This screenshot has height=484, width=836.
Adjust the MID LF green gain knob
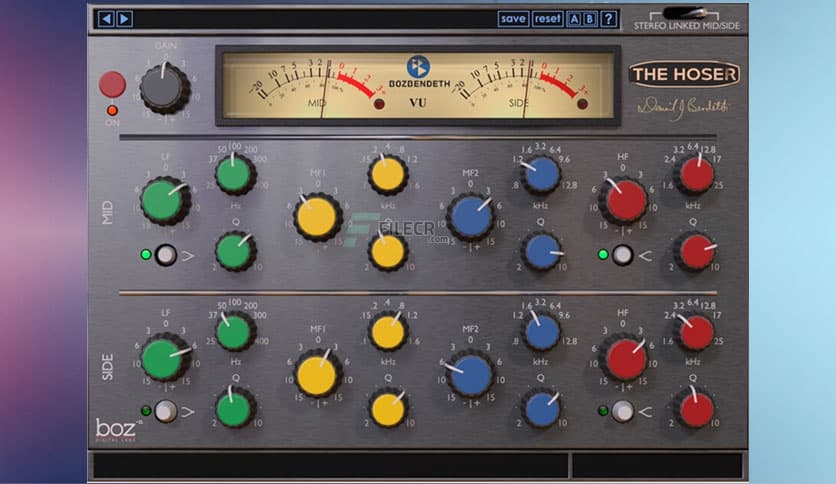(165, 201)
